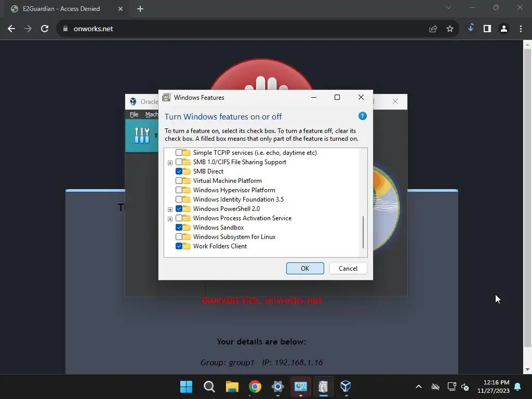Screen dimensions: 532x399
Task: Reload the onworks.net page
Action: tap(45, 29)
